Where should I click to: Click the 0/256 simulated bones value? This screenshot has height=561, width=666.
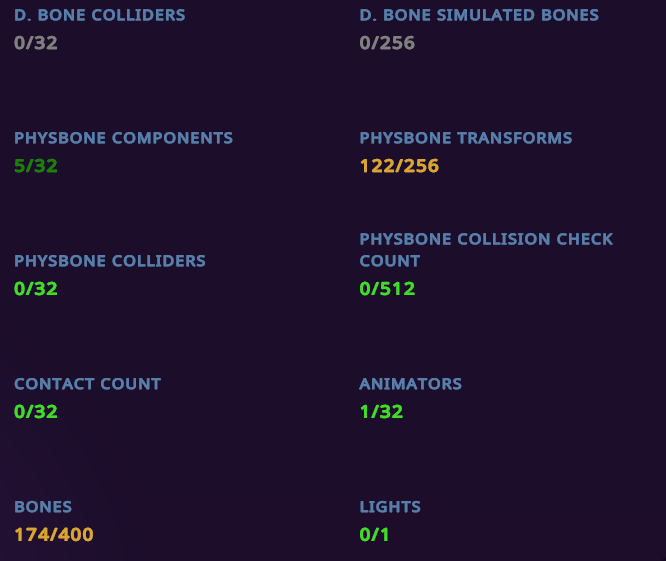click(x=387, y=43)
